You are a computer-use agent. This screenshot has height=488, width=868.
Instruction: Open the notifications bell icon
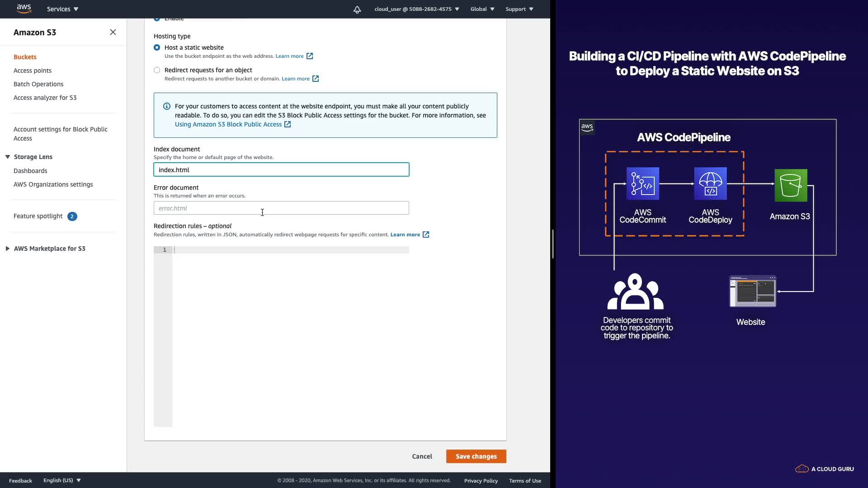(357, 9)
